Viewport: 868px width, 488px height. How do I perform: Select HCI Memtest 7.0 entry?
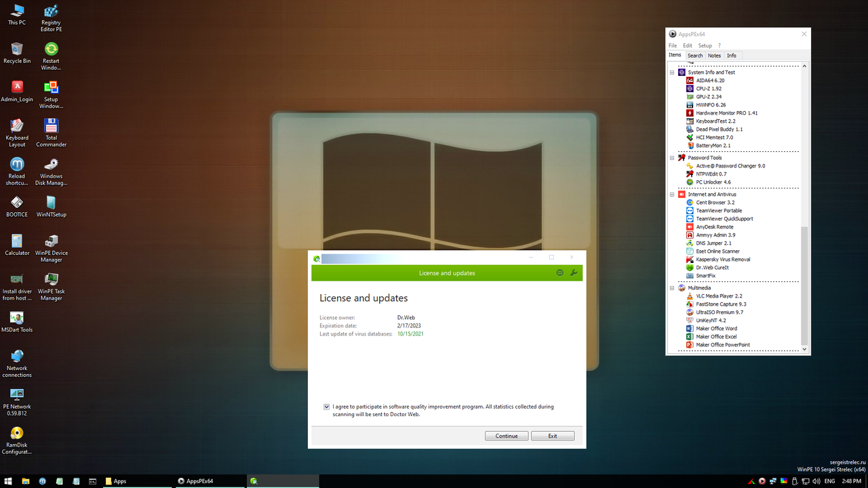point(709,137)
